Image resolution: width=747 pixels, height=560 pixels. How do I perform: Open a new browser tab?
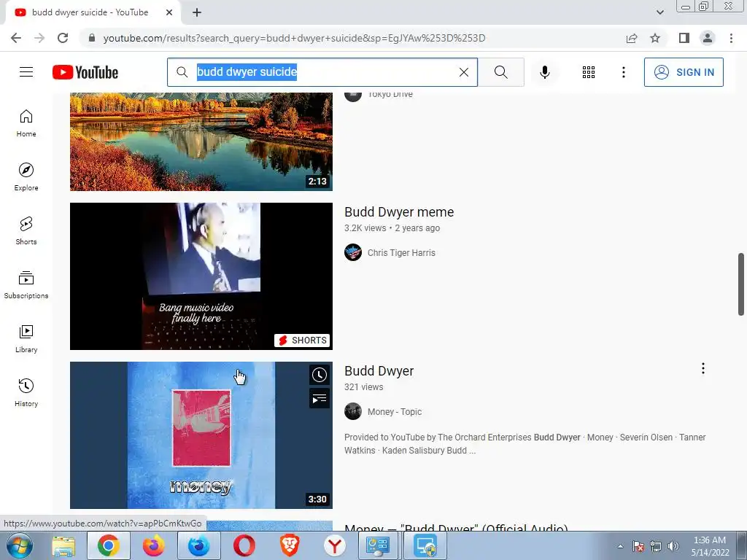tap(197, 12)
